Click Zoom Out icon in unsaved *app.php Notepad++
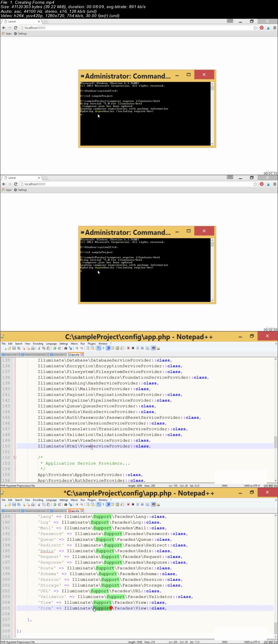This screenshot has width=278, height=644. pos(81,504)
